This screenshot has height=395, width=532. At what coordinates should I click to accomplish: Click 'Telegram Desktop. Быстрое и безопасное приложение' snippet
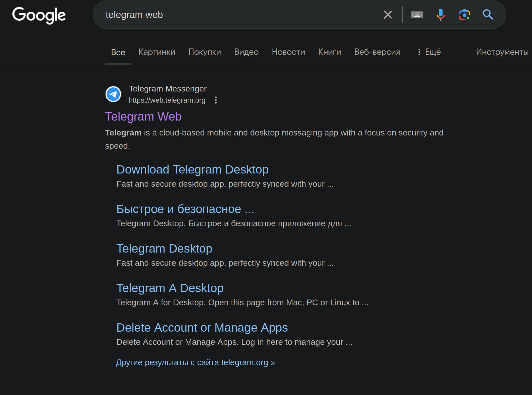click(x=234, y=223)
